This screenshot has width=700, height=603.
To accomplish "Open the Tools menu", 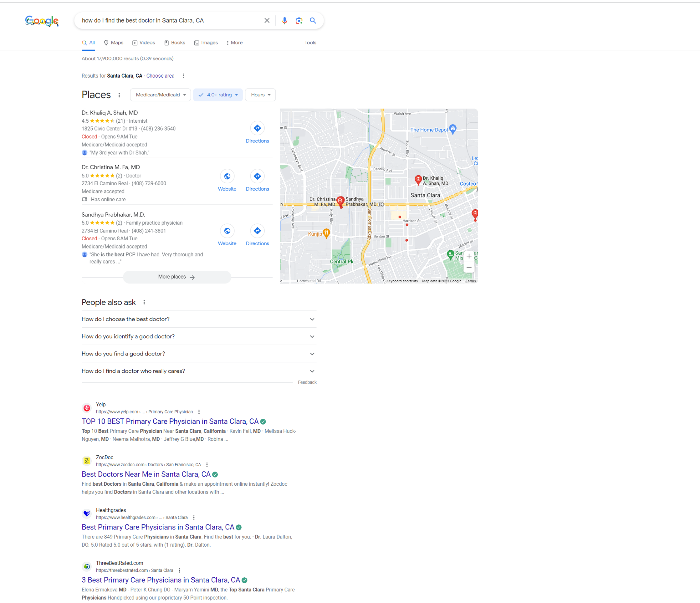I will [x=310, y=43].
